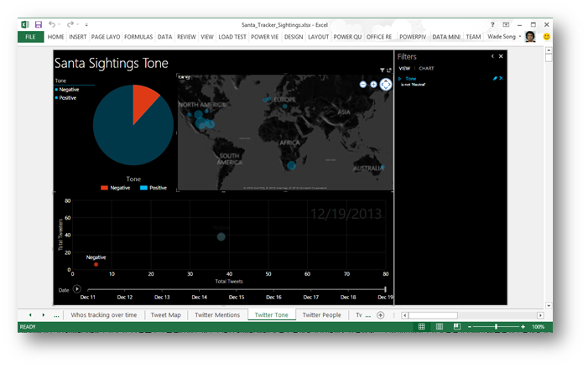This screenshot has width=588, height=368.
Task: Switch to the HOME ribbon tab
Action: point(55,37)
